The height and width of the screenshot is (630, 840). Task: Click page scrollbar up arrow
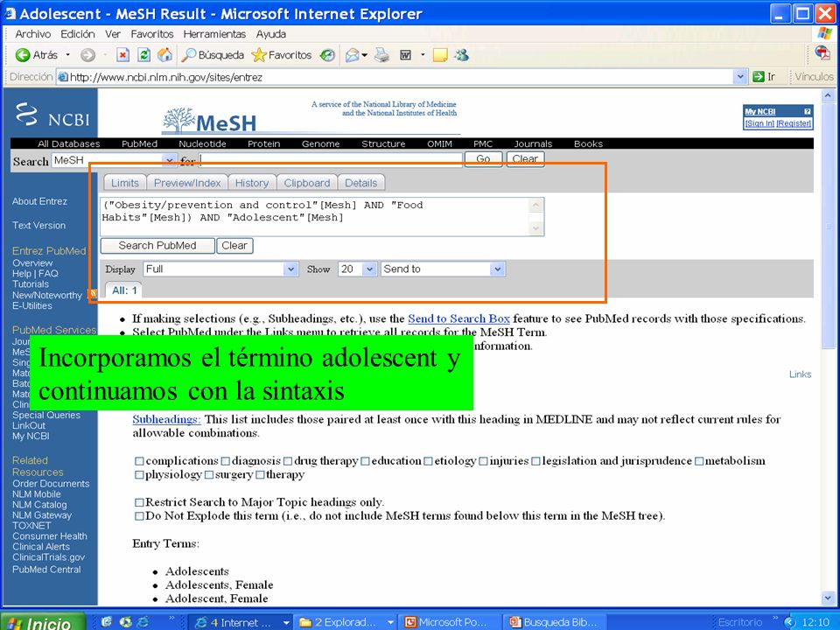pyautogui.click(x=829, y=96)
